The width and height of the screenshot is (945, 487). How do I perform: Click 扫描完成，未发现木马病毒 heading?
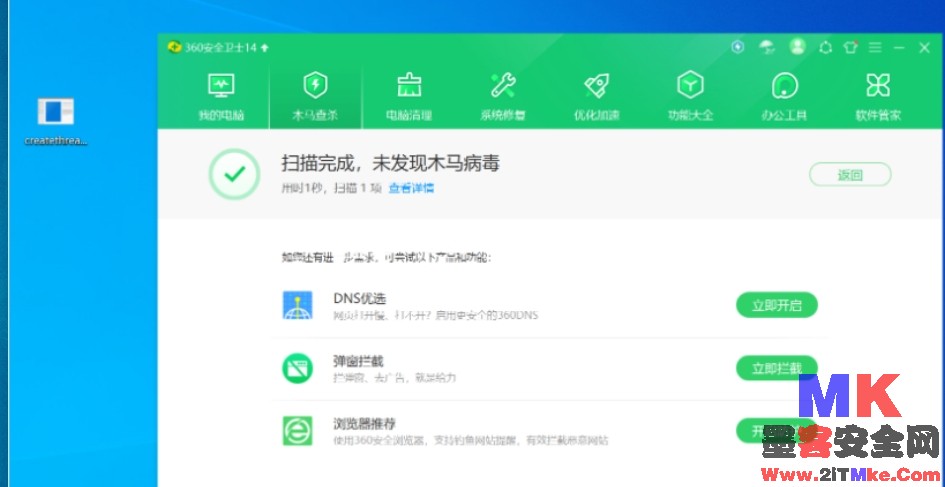tap(391, 163)
